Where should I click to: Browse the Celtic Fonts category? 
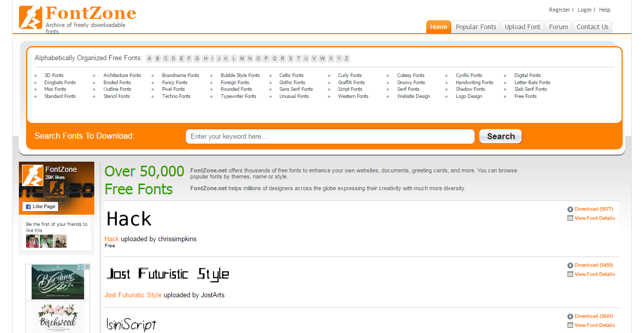[292, 75]
